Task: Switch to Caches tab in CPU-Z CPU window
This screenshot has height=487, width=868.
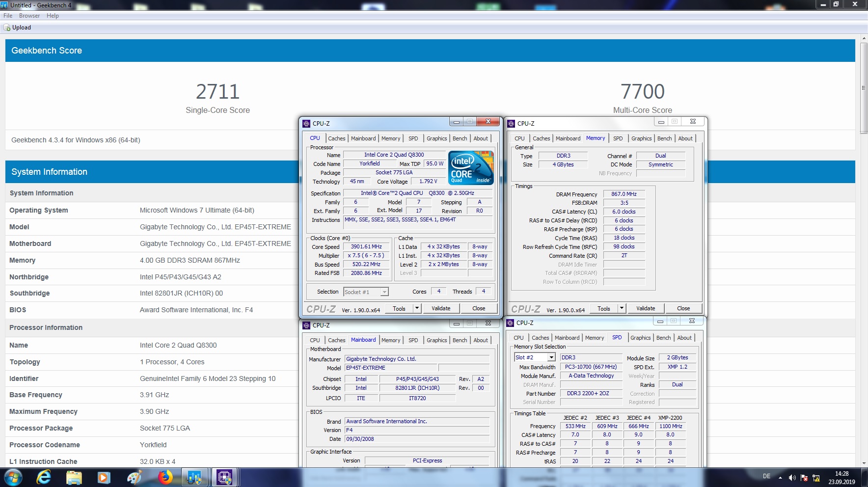Action: pyautogui.click(x=337, y=138)
